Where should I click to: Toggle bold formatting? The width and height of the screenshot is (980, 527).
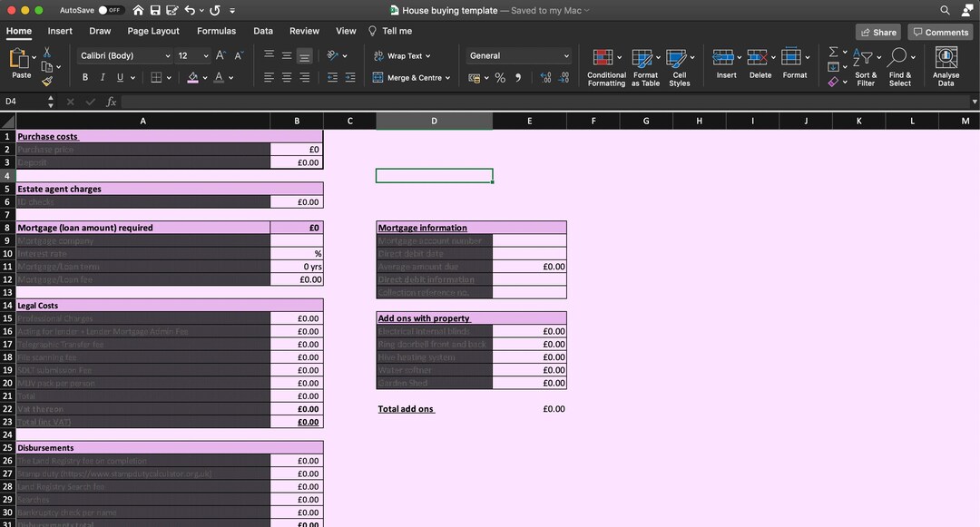[x=84, y=77]
